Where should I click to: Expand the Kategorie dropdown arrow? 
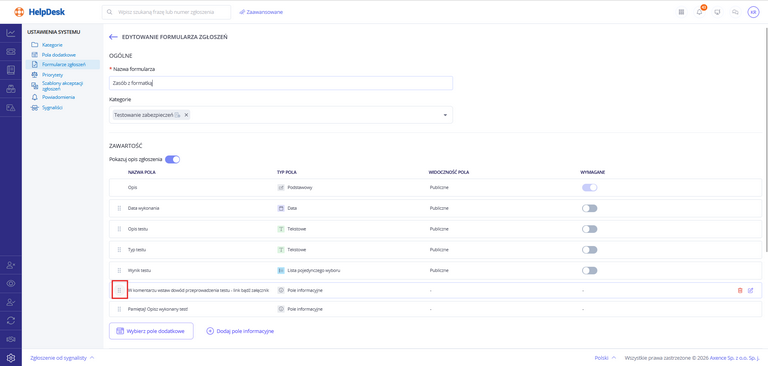(445, 115)
